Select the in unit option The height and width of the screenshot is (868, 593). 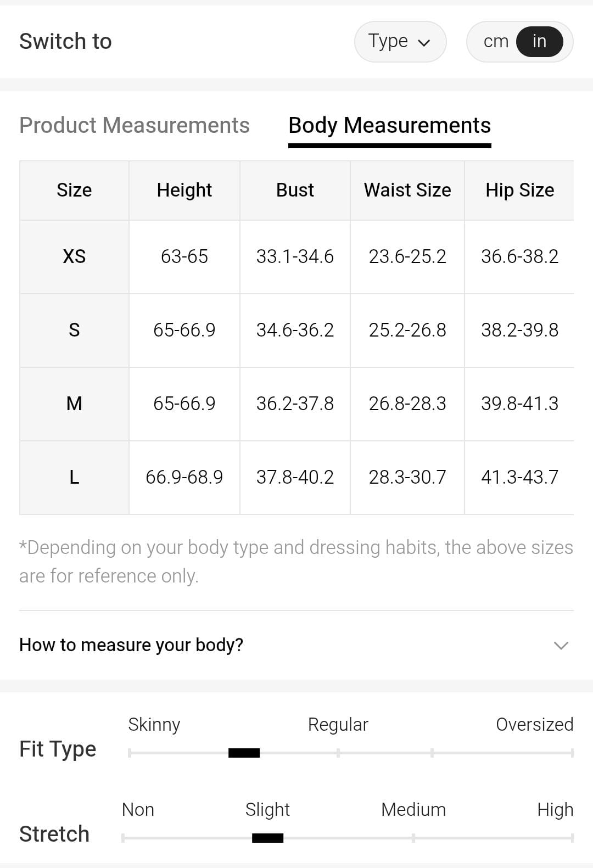539,42
